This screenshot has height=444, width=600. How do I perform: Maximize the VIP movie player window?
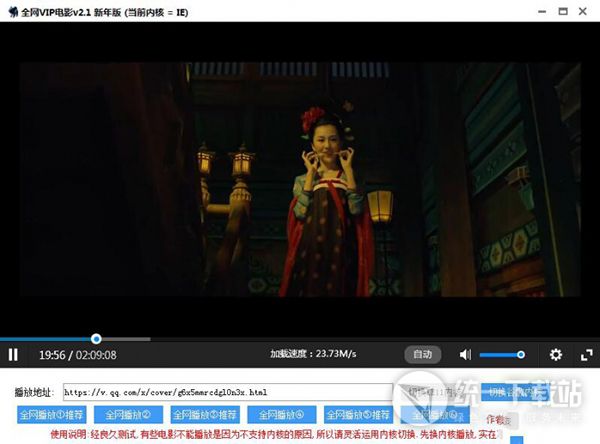point(561,9)
